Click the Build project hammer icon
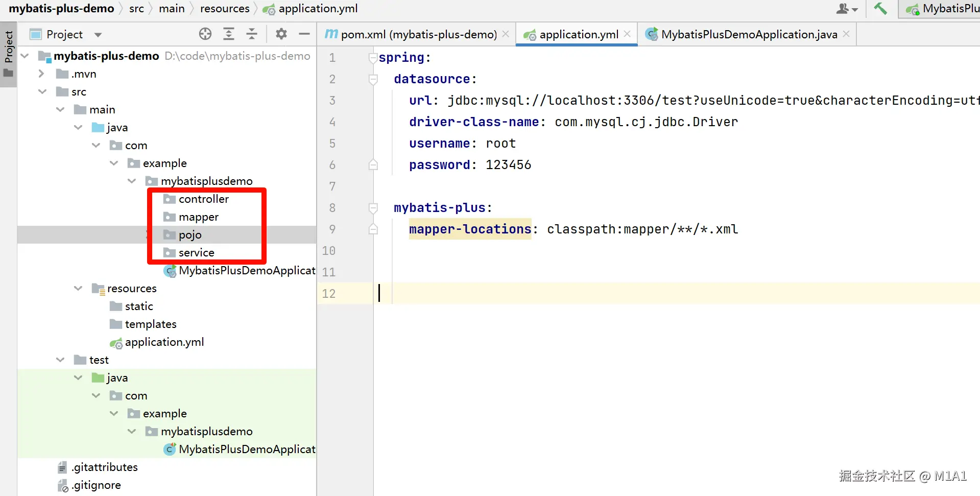Screen dimensions: 980x496 [880, 8]
